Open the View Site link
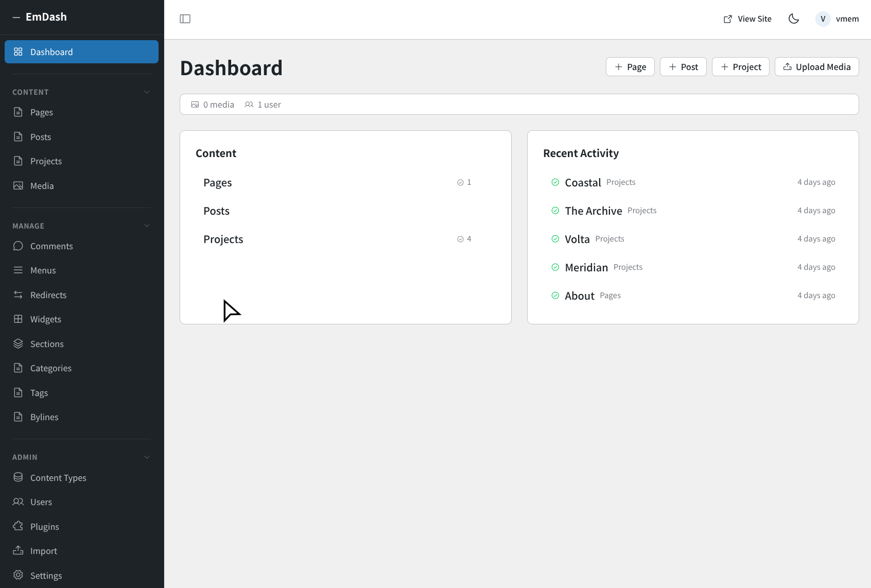The width and height of the screenshot is (871, 588). [747, 19]
